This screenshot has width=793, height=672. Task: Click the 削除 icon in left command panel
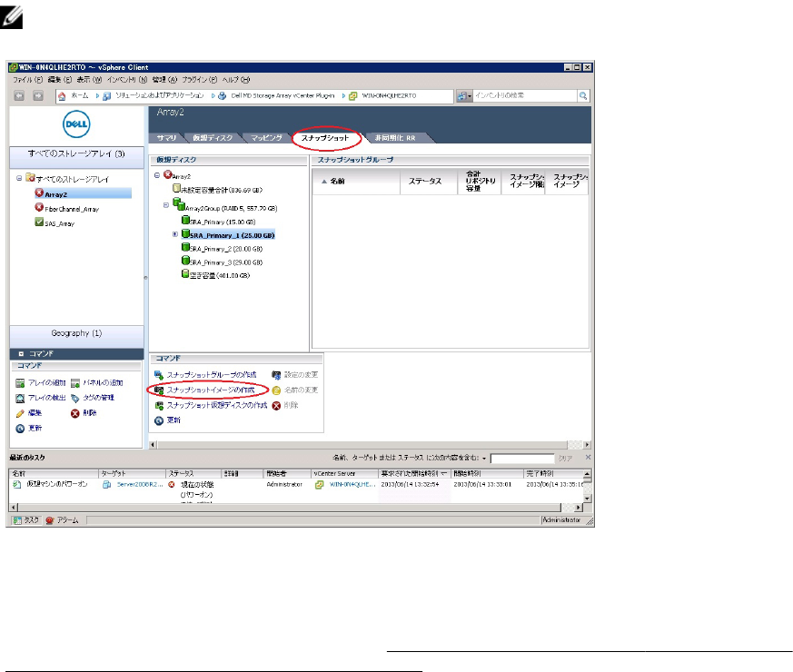[74, 413]
